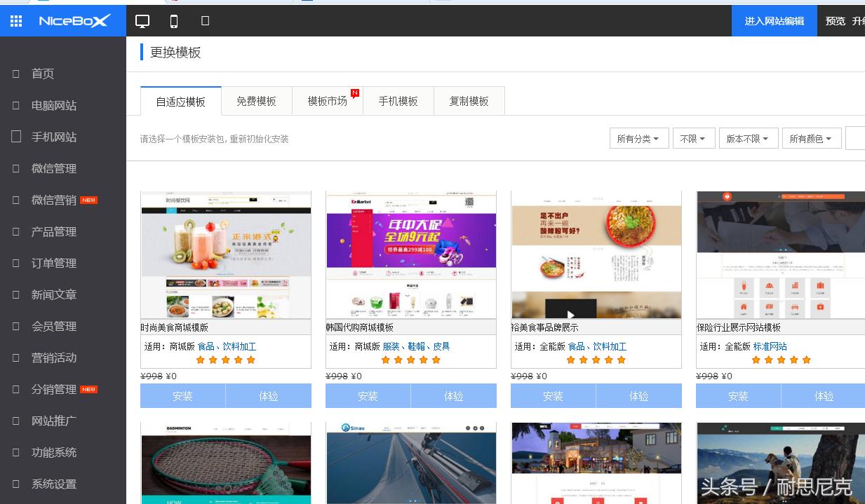Open the 所有颜色 color filter dropdown

pyautogui.click(x=811, y=138)
